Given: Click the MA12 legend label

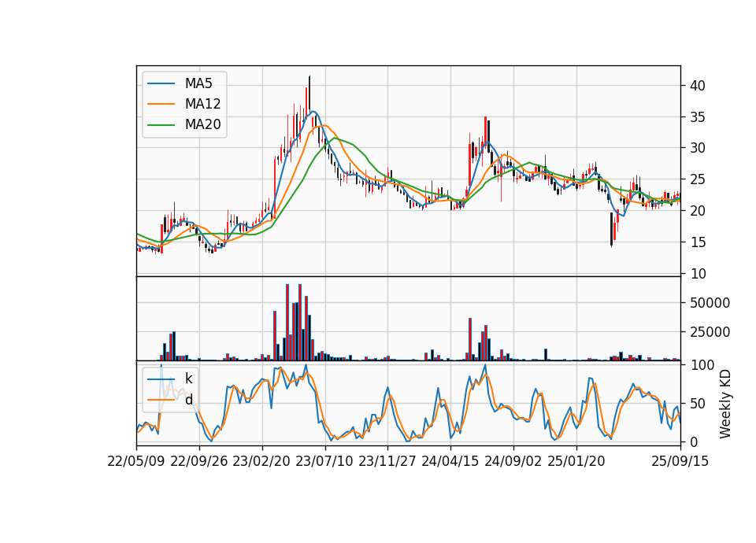Looking at the screenshot, I should click(202, 104).
